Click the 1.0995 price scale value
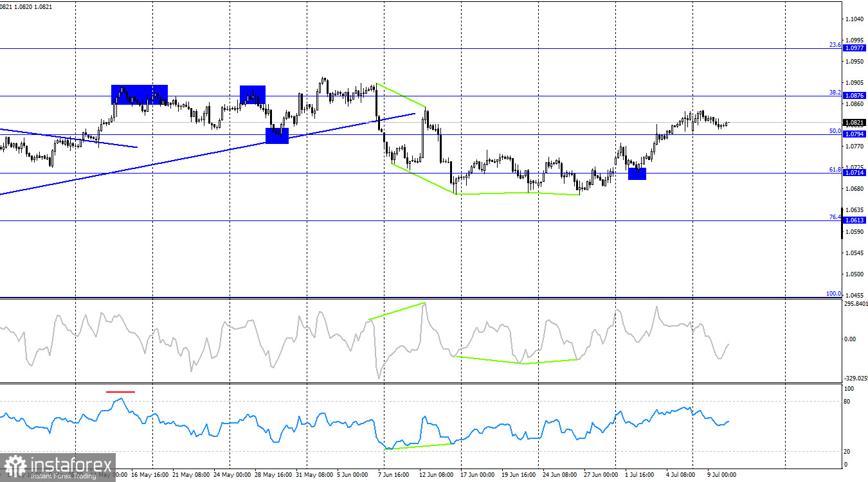Viewport: 868px width, 482px height. click(855, 40)
